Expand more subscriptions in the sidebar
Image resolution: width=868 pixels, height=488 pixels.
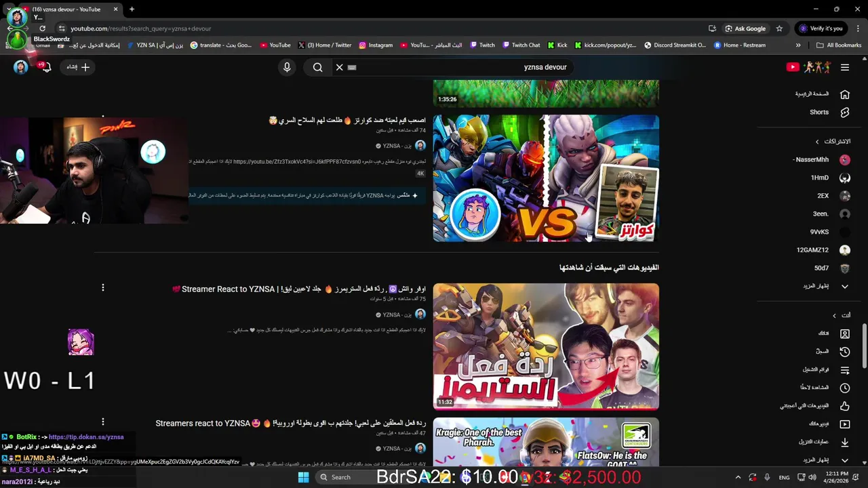[825, 286]
